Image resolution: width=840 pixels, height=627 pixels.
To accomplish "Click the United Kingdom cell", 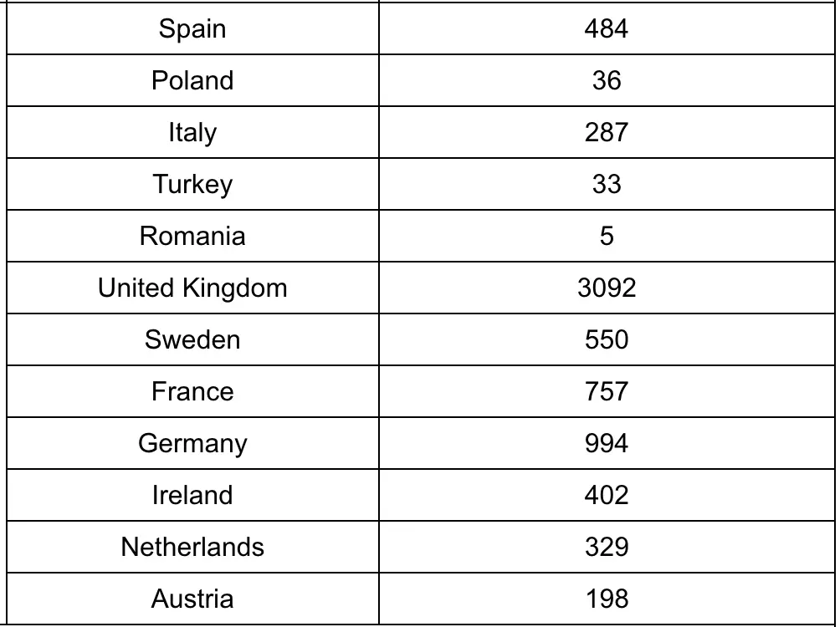I will (192, 288).
